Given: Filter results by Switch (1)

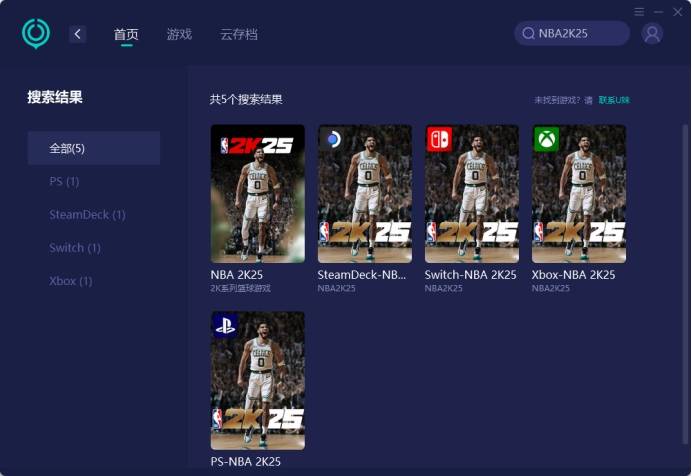Looking at the screenshot, I should (x=75, y=247).
